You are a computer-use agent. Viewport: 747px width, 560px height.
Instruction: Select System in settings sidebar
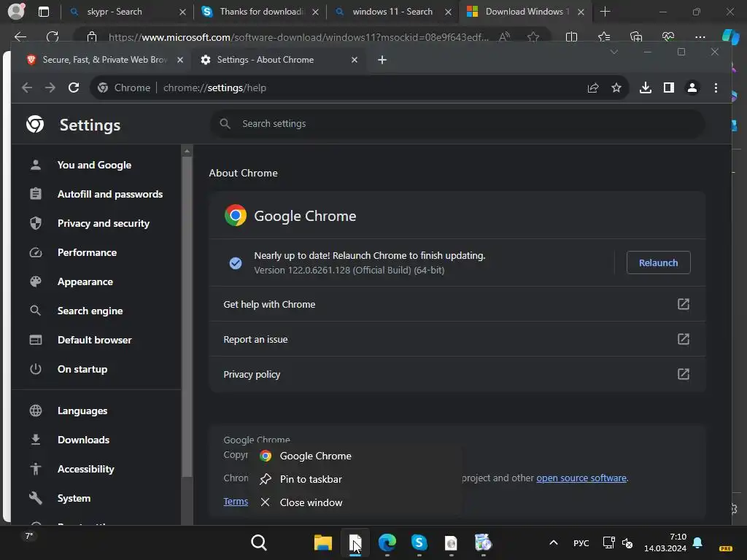pos(74,497)
